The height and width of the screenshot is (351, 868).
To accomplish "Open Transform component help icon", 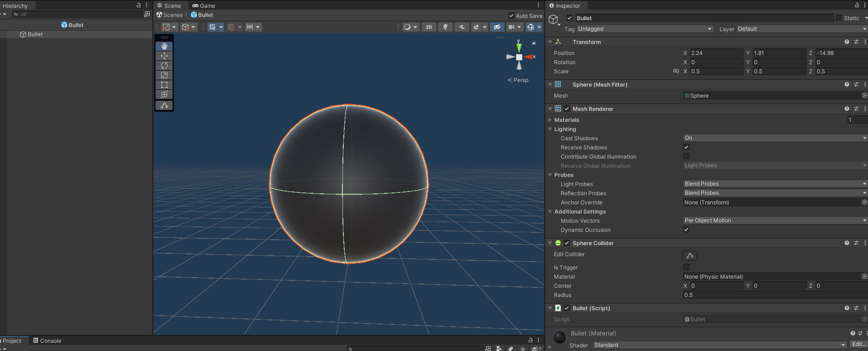I will pyautogui.click(x=847, y=42).
